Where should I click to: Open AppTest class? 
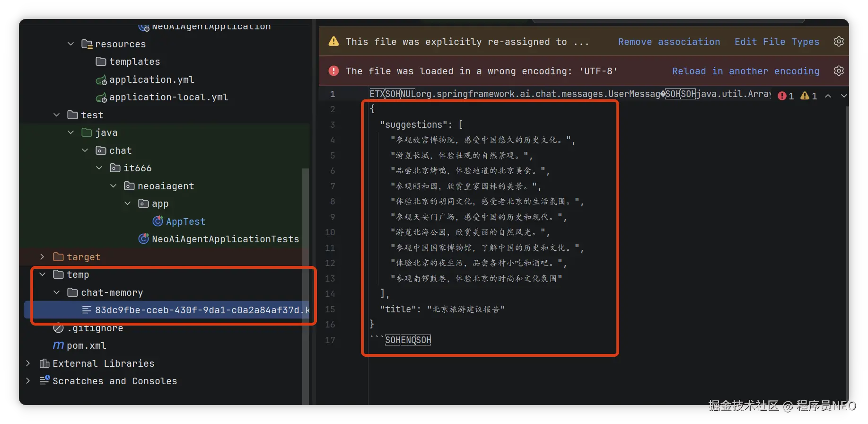pos(186,221)
